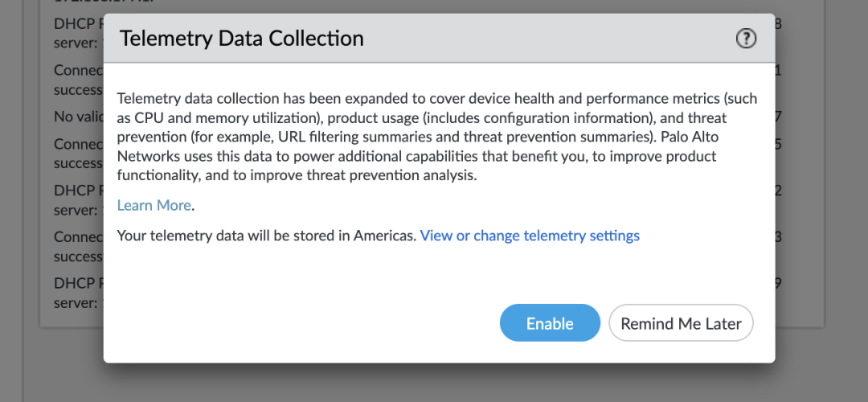The image size is (868, 402).
Task: Select the topmost "Connec" log entry at left
Action: pos(78,70)
